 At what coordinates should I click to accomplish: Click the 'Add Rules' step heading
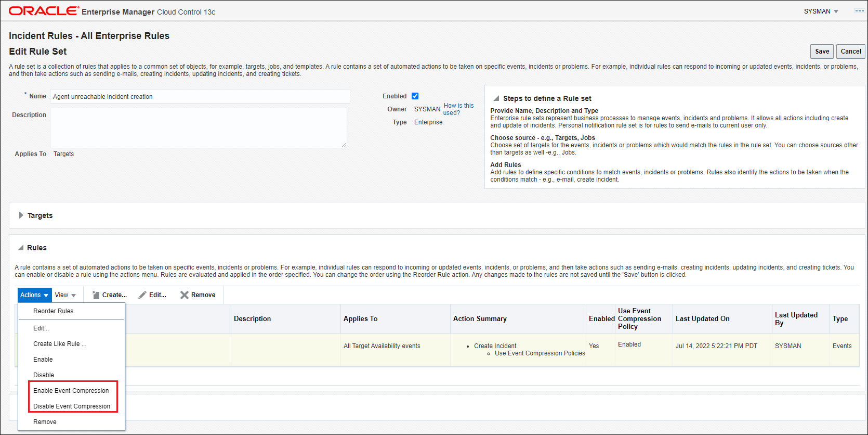pyautogui.click(x=506, y=165)
